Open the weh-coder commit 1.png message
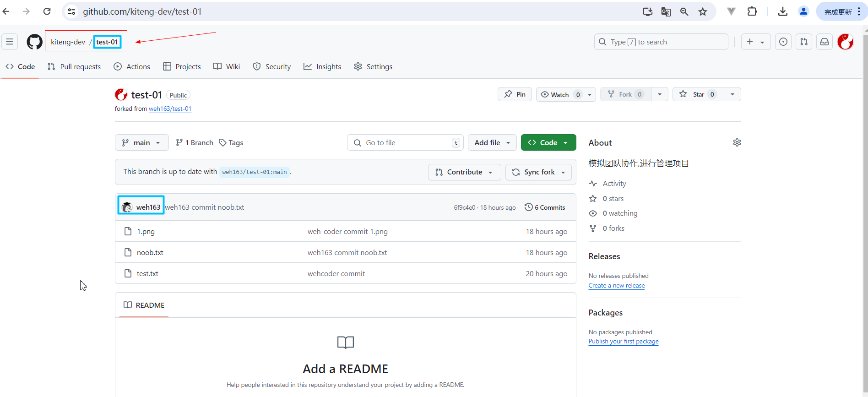868x397 pixels. pos(347,231)
